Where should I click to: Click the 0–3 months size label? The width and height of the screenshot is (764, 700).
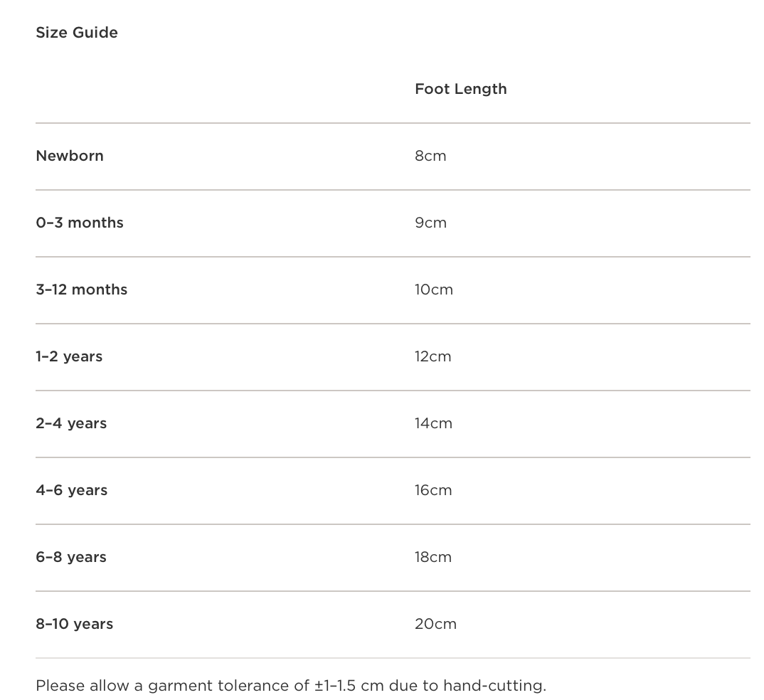click(x=80, y=223)
